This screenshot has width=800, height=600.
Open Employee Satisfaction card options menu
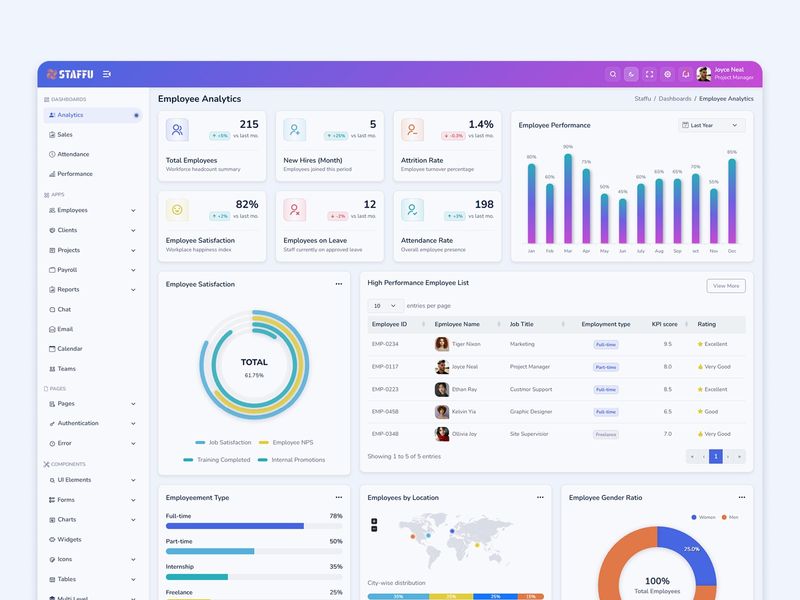coord(339,284)
